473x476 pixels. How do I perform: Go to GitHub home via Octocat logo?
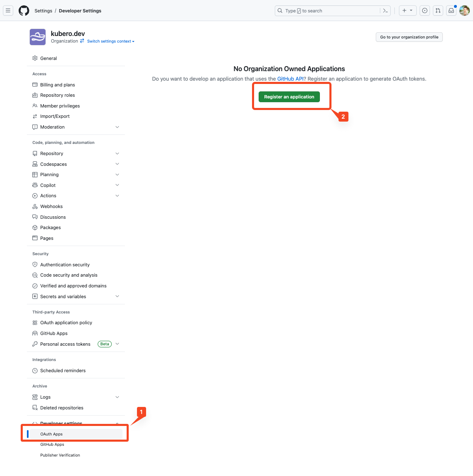pos(24,11)
